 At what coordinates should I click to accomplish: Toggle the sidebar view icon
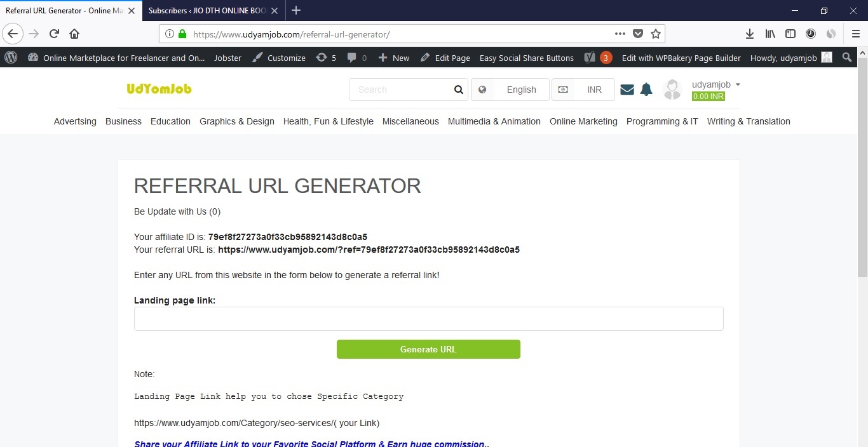pos(790,34)
